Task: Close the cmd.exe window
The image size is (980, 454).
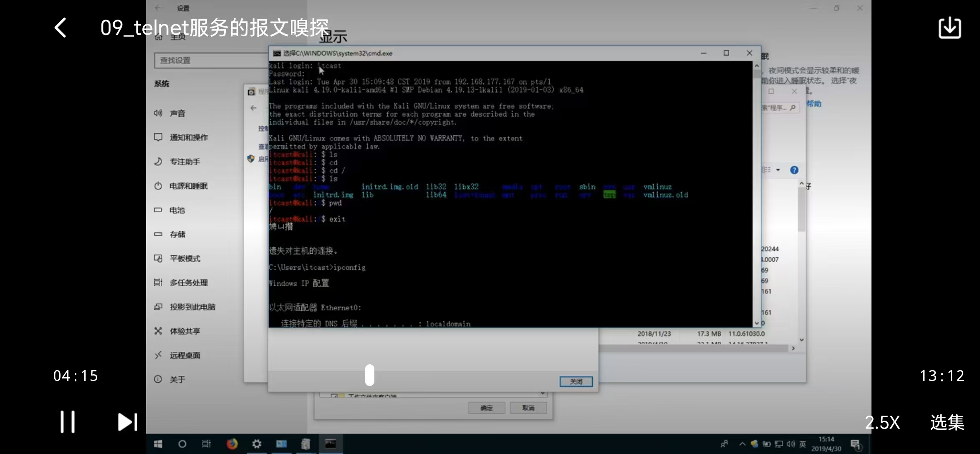Action: pos(749,53)
